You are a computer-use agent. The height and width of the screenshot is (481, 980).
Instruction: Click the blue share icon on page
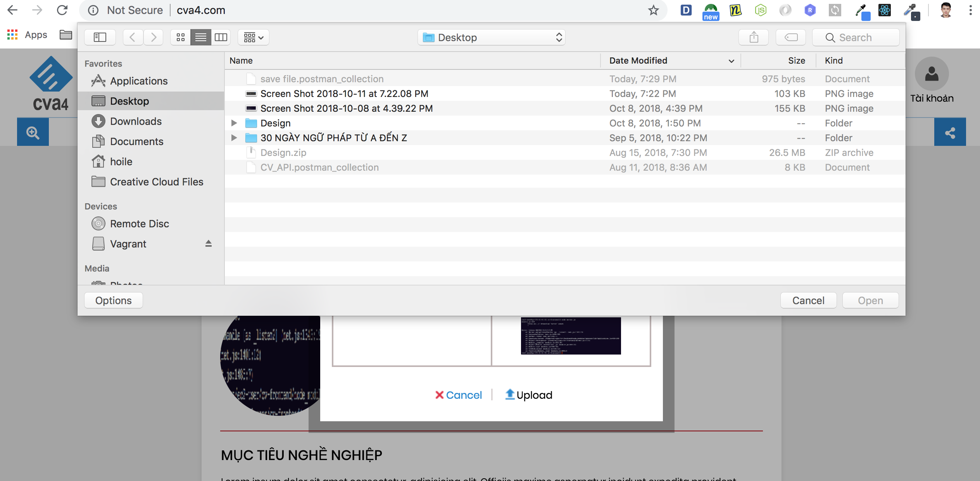(950, 133)
